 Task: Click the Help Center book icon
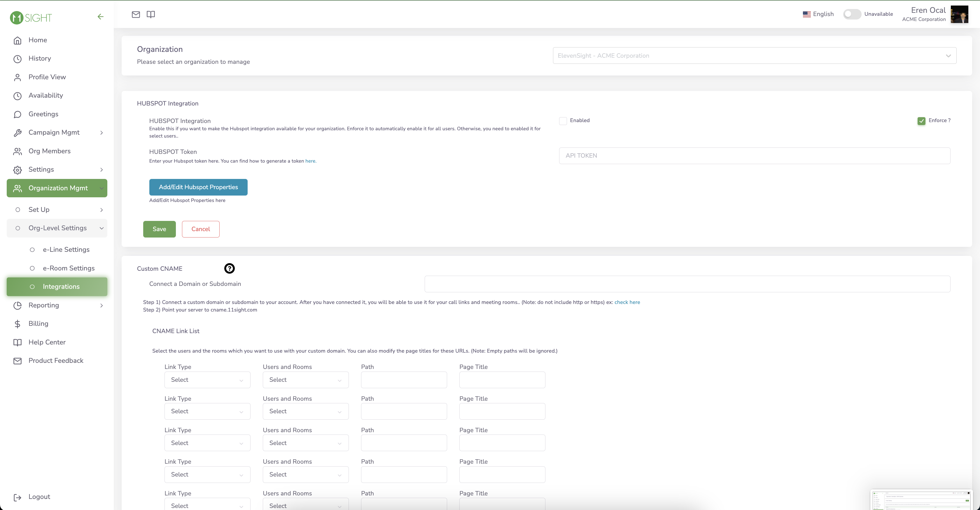point(17,342)
